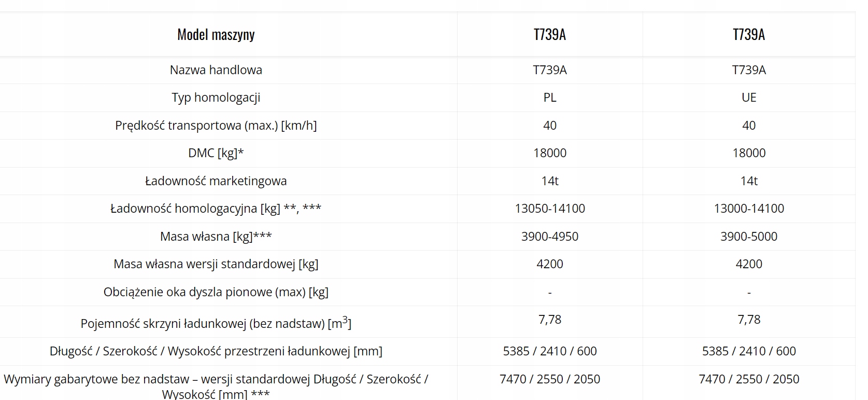Screen dimensions: 868x400
Task: Select 'Prędkość transportowa (max.) [km/h]' label
Action: click(x=216, y=126)
